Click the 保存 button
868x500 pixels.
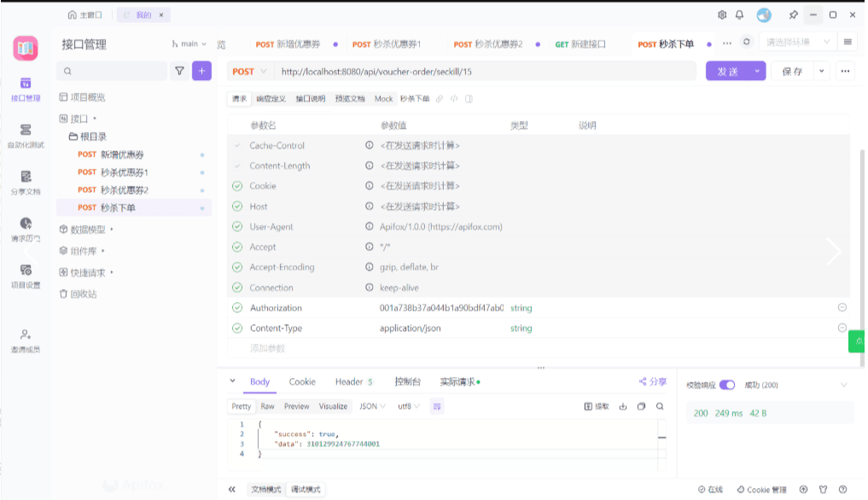click(792, 72)
